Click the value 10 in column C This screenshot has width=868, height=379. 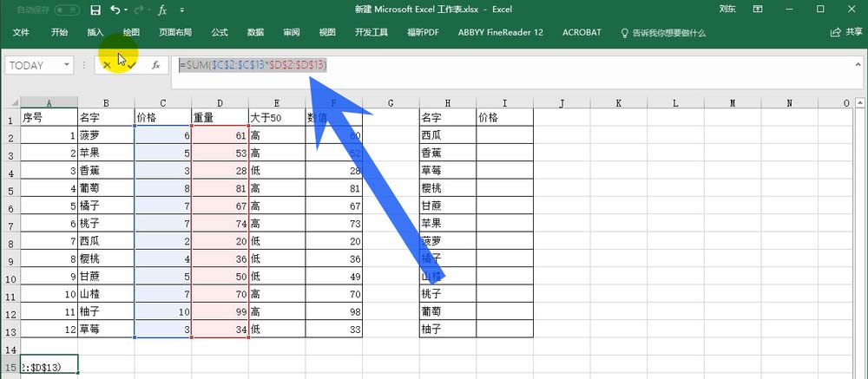tap(163, 312)
